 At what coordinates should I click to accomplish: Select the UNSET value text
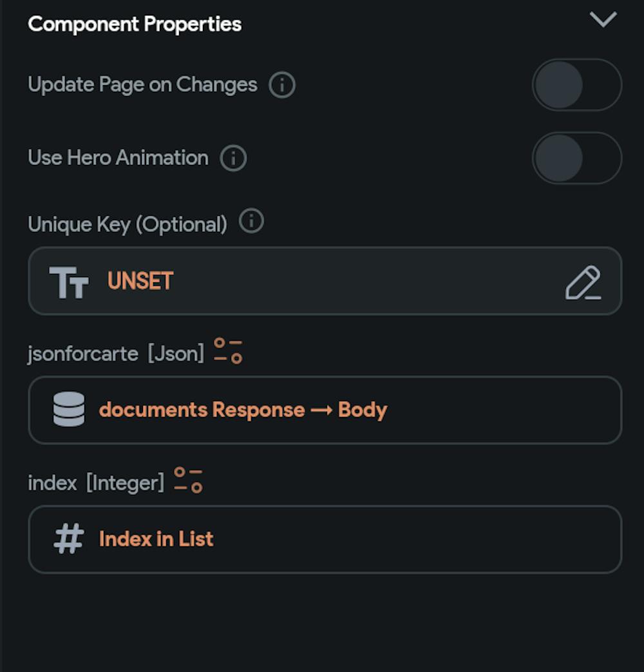140,282
